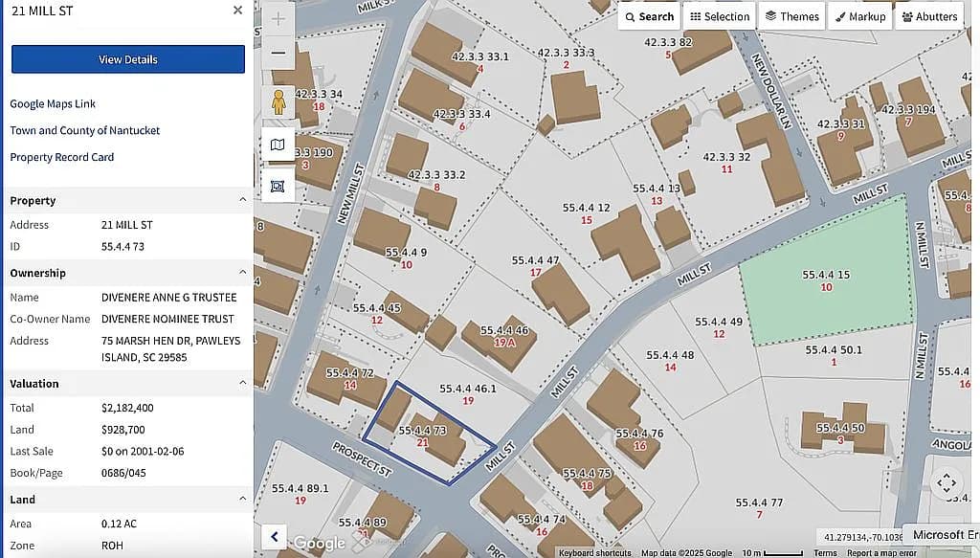
Task: Open the Themes menu
Action: tap(791, 17)
